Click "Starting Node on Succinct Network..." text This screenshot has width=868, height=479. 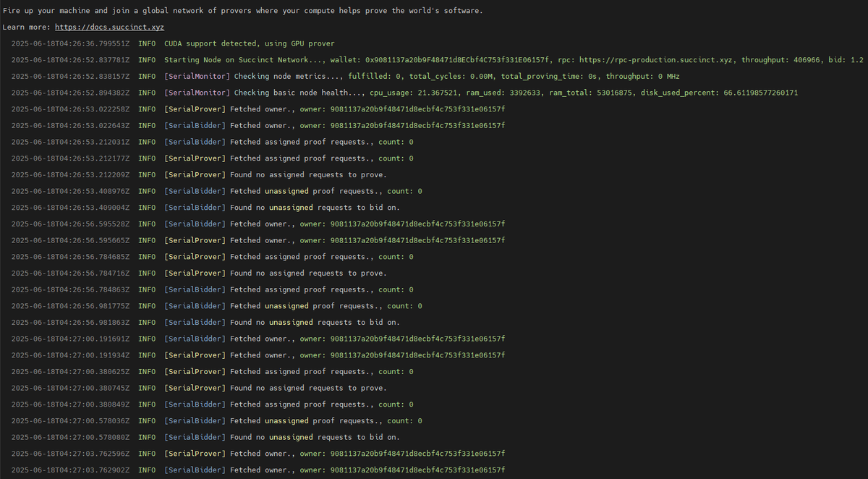click(242, 60)
